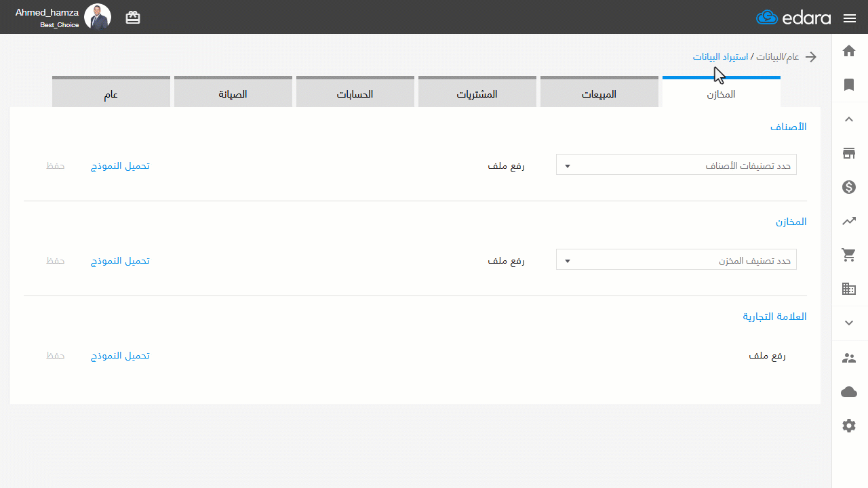Screen dimensions: 868x488
Task: Click رفع ملف in الأصناف section
Action: (507, 165)
